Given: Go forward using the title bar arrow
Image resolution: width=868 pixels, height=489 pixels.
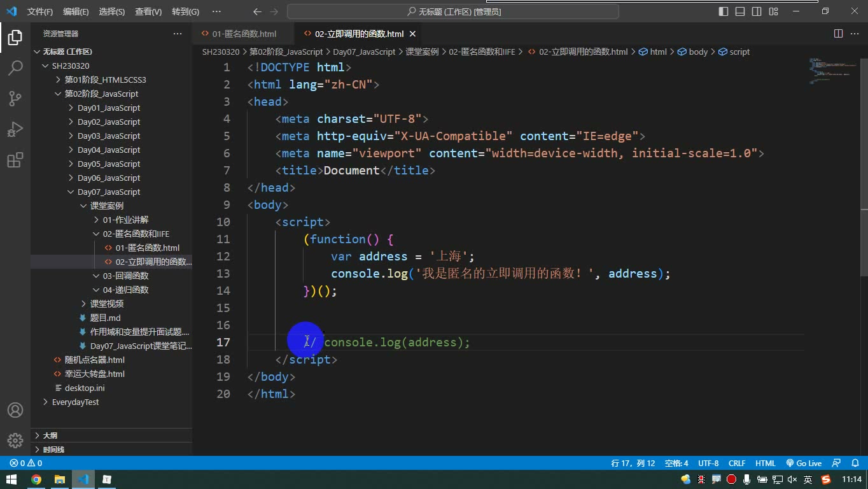Looking at the screenshot, I should pyautogui.click(x=274, y=11).
